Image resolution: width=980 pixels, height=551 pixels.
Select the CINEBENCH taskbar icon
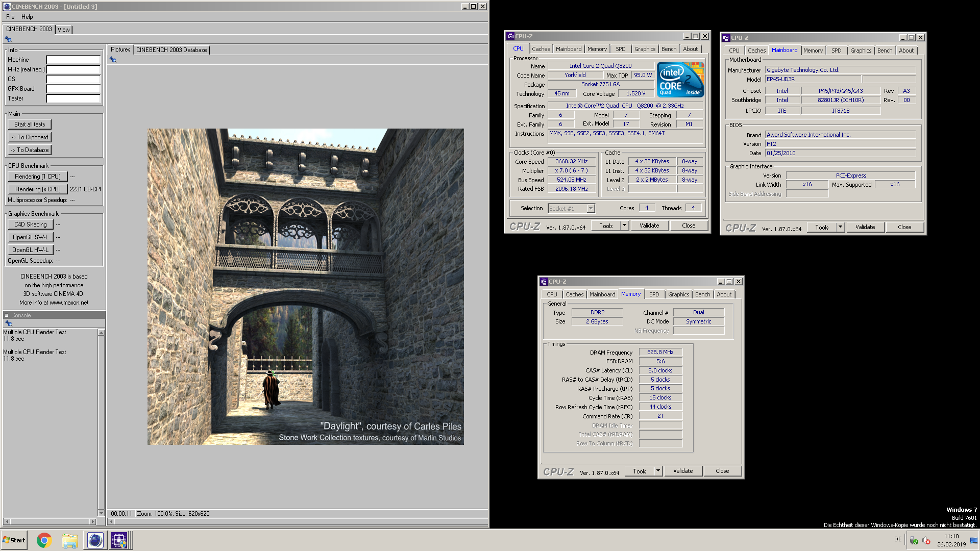(x=95, y=540)
